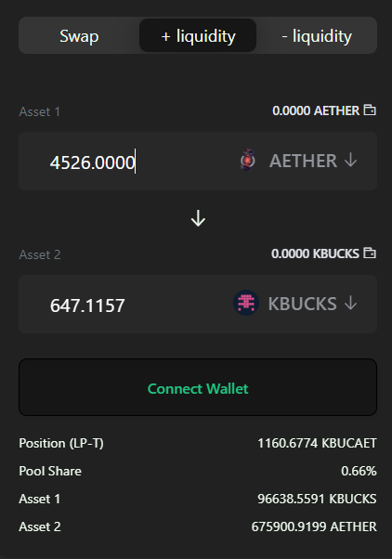Open the - liquidity tab
The image size is (392, 559).
pyautogui.click(x=317, y=36)
